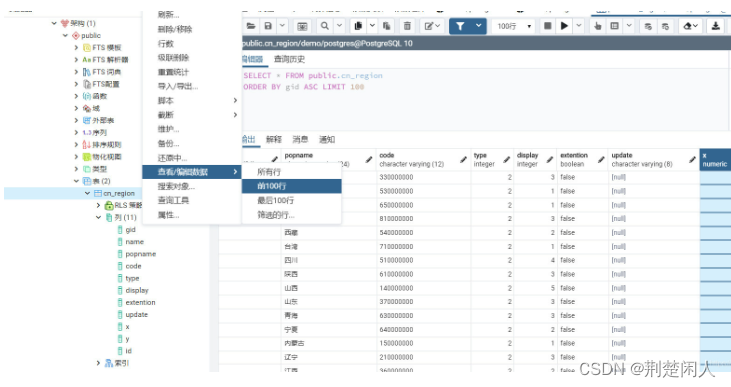Click the RLS policy lock icon

(109, 205)
